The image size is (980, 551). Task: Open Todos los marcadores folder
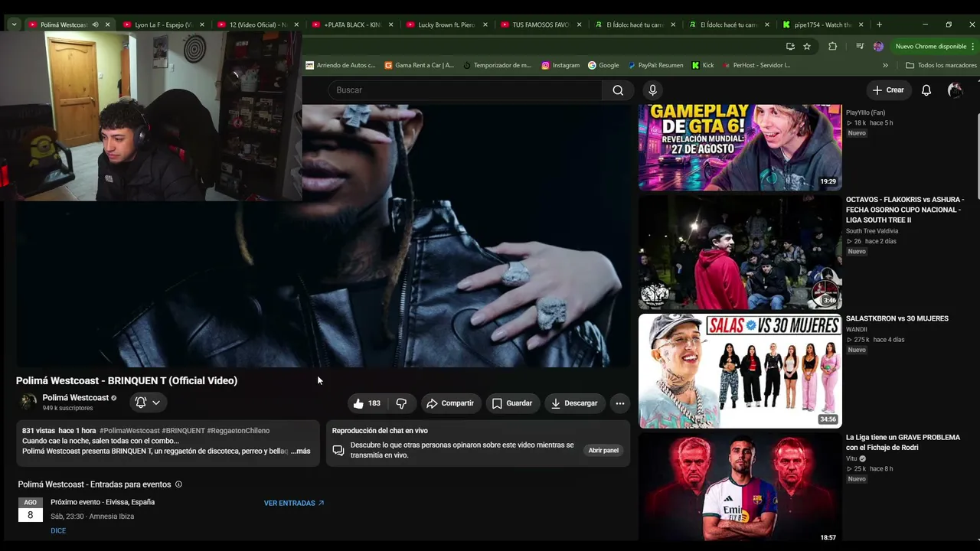(941, 65)
